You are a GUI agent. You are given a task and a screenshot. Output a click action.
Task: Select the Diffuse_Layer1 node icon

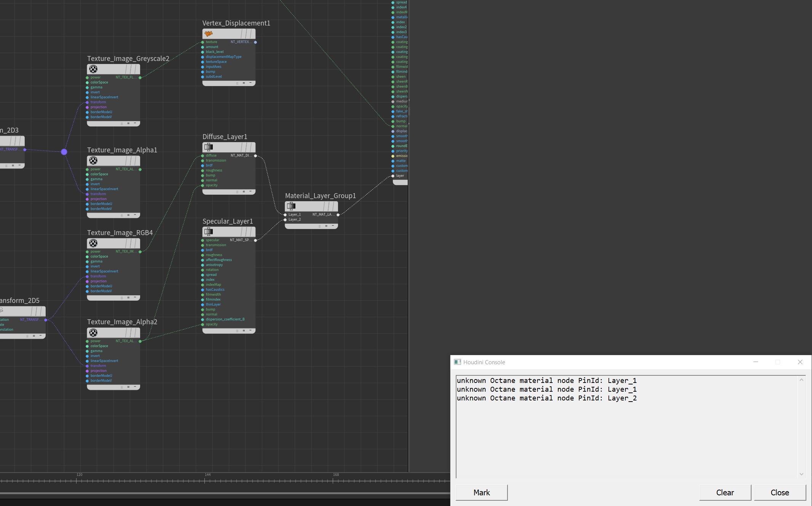click(209, 147)
